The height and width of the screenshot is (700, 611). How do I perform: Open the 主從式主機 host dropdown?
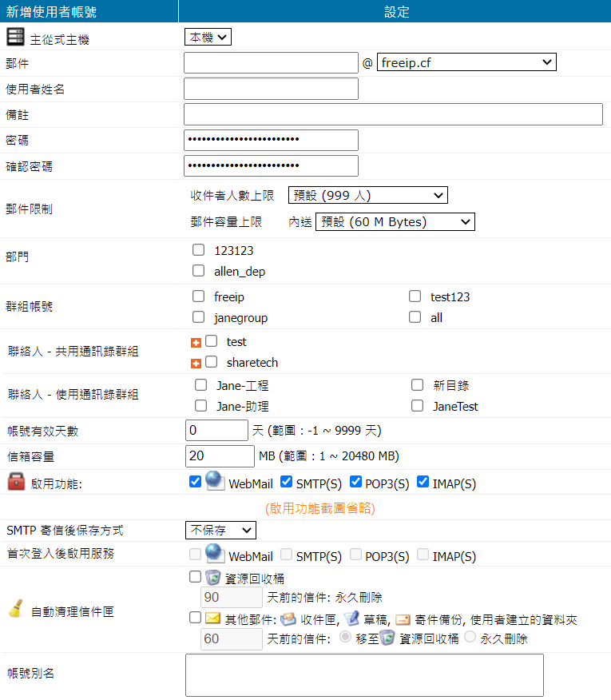coord(208,37)
